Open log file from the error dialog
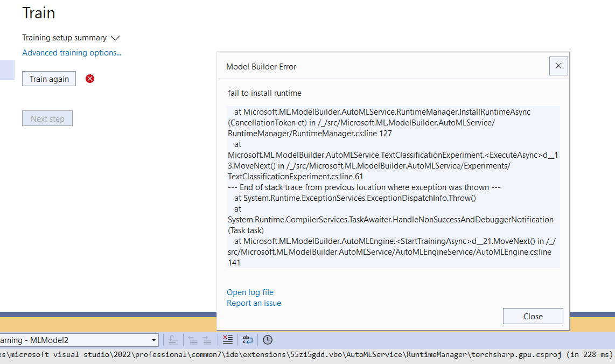 coord(250,292)
